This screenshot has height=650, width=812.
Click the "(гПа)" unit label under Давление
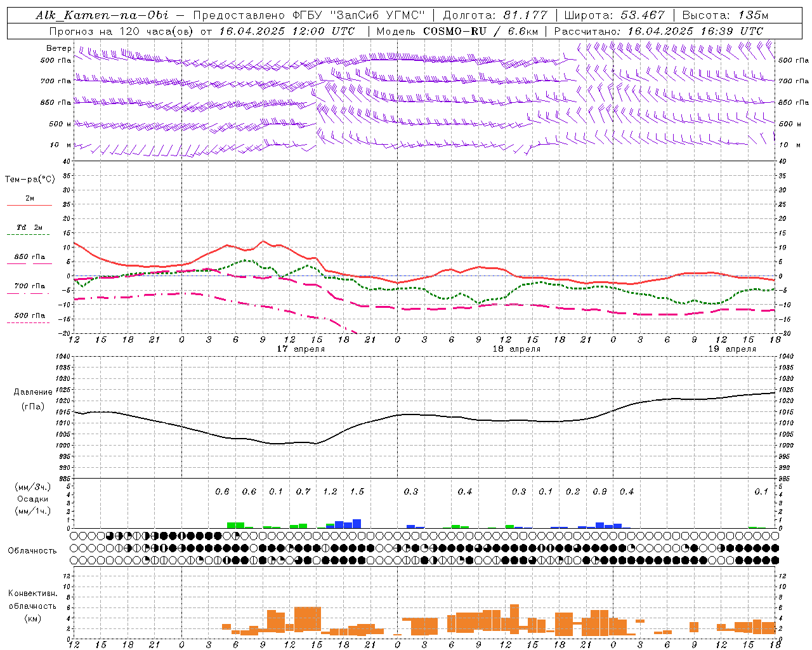[x=33, y=407]
